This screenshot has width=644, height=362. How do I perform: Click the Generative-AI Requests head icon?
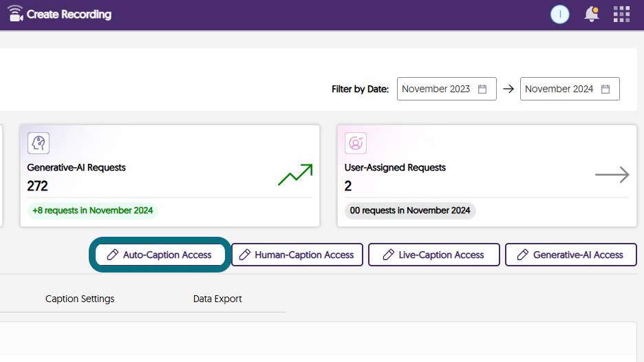pos(39,143)
